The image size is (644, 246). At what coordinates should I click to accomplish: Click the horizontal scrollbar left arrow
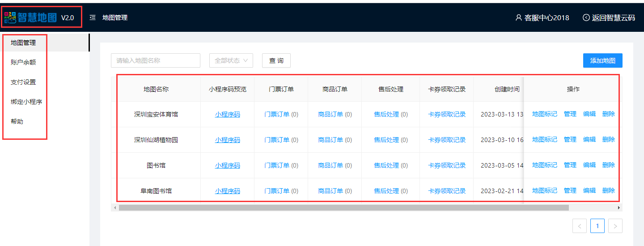pyautogui.click(x=115, y=208)
